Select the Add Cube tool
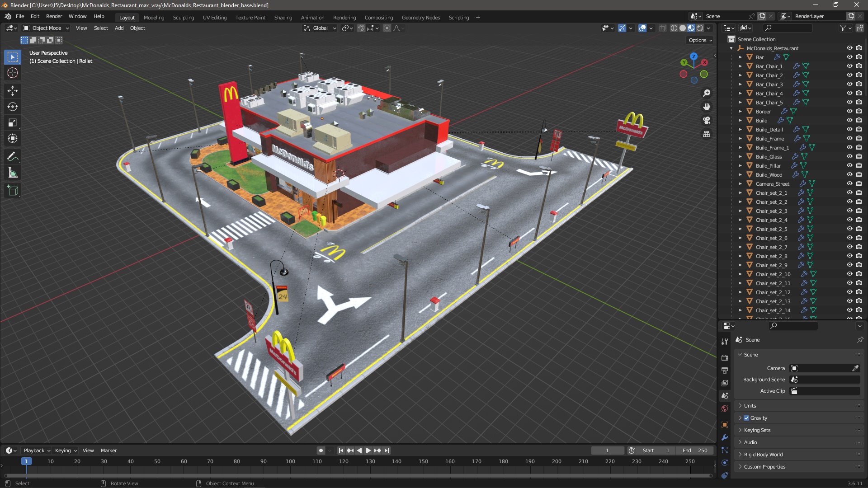The image size is (868, 488). click(13, 191)
